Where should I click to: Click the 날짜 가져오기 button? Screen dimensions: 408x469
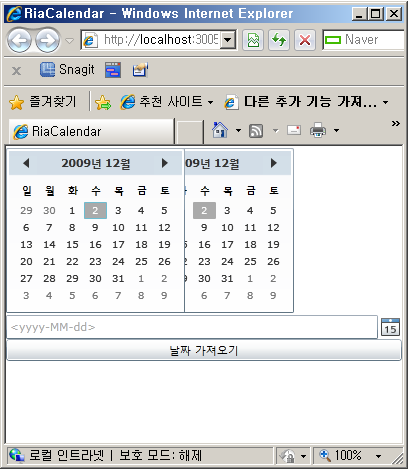point(204,350)
